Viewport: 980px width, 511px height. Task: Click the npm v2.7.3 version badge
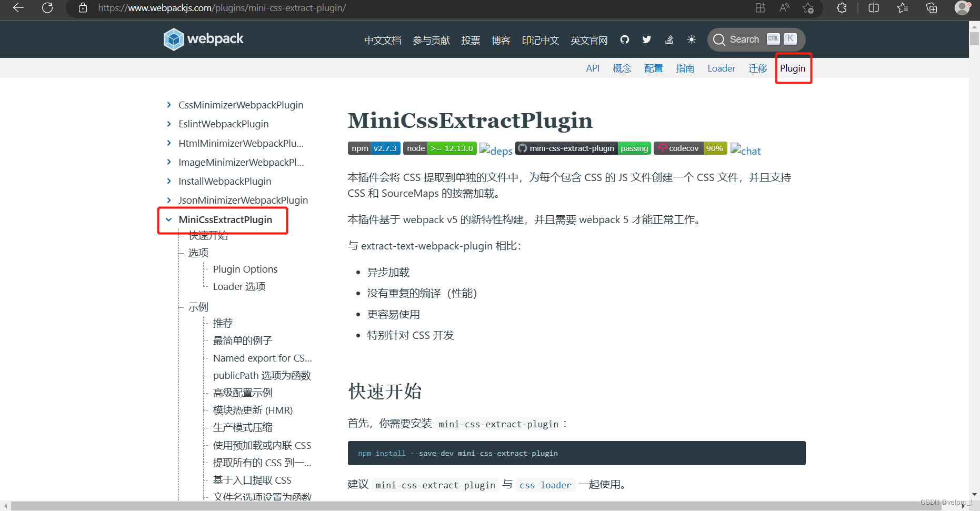click(374, 148)
